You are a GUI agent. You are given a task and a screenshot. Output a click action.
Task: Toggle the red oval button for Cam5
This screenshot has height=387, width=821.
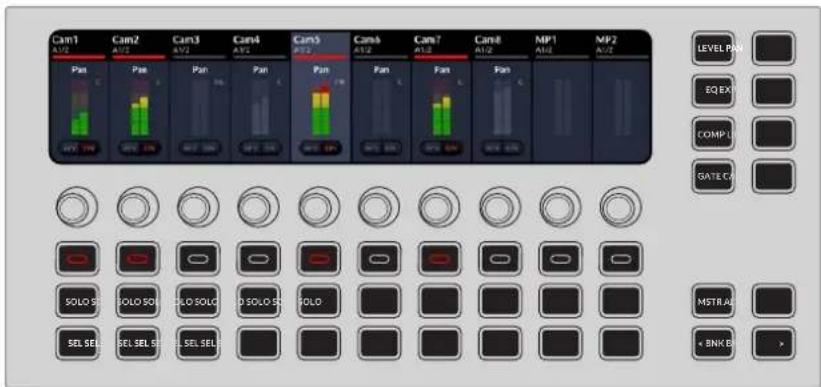click(319, 259)
